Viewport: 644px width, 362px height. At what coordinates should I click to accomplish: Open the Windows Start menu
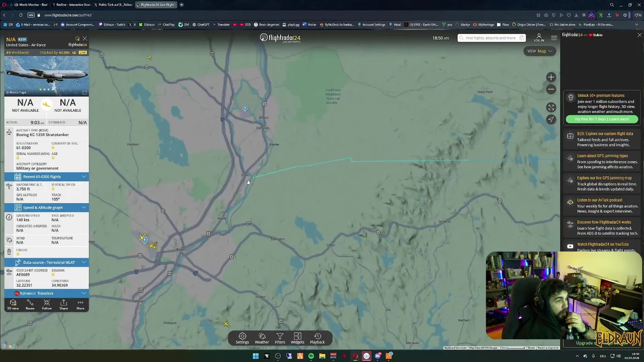[x=256, y=356]
